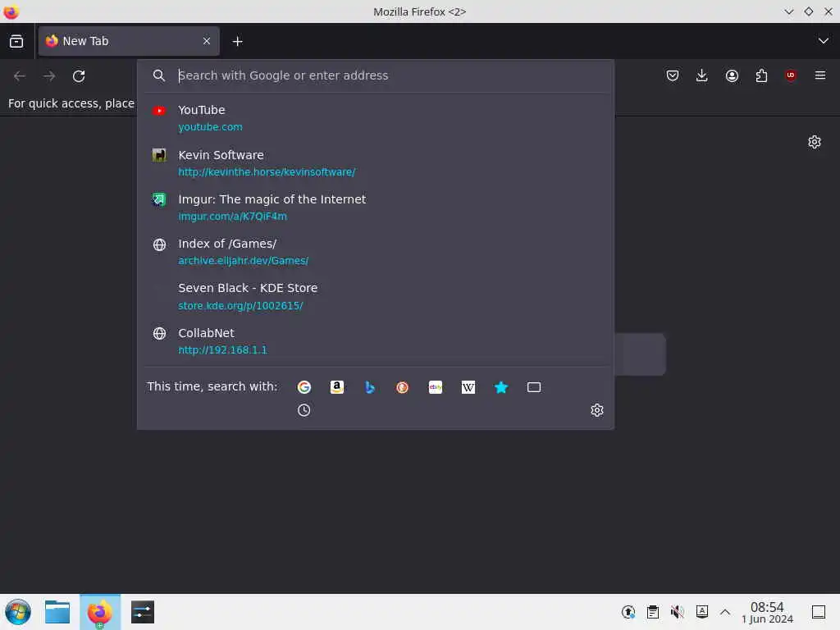This screenshot has width=840, height=630.
Task: Search this time with Google
Action: tap(304, 387)
